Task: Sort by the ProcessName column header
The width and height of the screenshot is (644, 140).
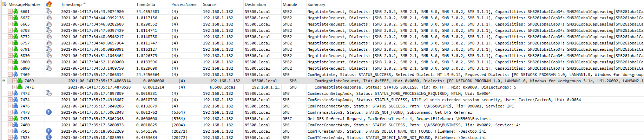Action: click(184, 5)
